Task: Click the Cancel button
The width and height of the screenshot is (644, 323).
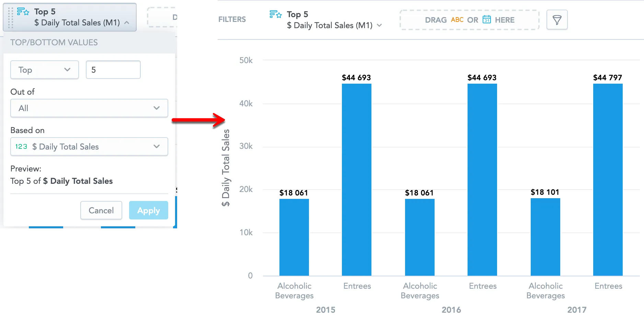Action: click(101, 210)
